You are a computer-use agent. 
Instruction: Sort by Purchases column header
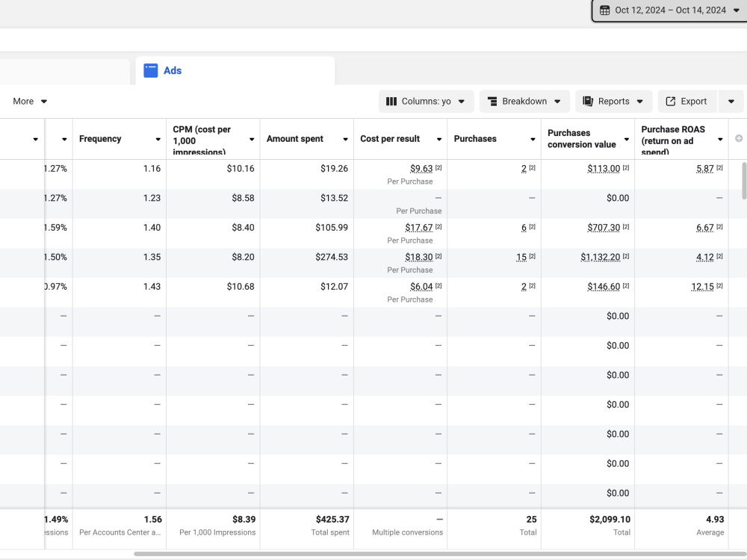[475, 139]
